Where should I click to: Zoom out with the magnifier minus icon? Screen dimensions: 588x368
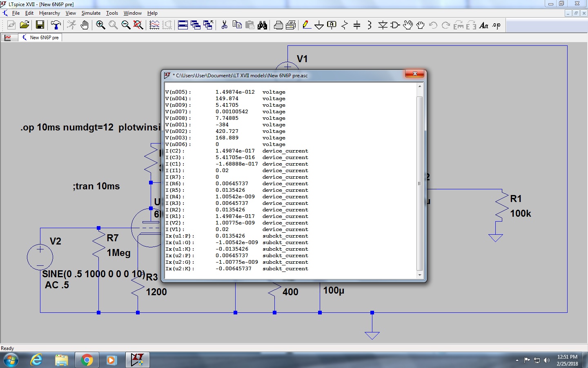click(x=126, y=25)
